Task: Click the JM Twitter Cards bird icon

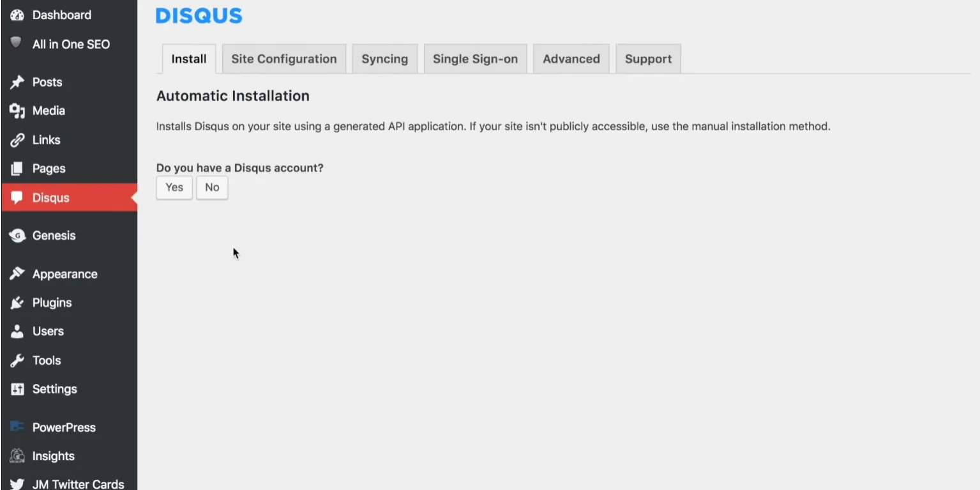Action: pyautogui.click(x=17, y=484)
